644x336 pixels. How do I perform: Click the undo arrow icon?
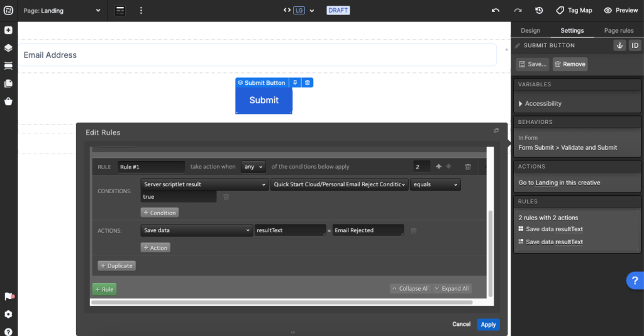coord(496,11)
